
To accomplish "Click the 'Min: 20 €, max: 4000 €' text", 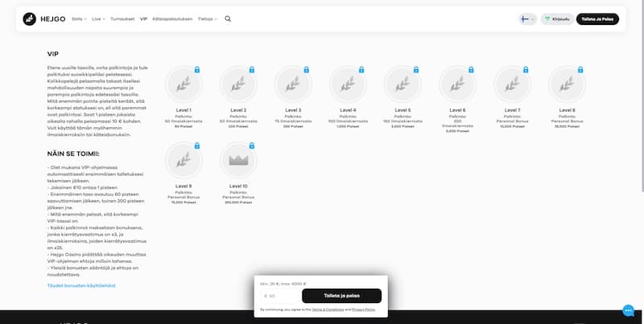I will [x=283, y=284].
